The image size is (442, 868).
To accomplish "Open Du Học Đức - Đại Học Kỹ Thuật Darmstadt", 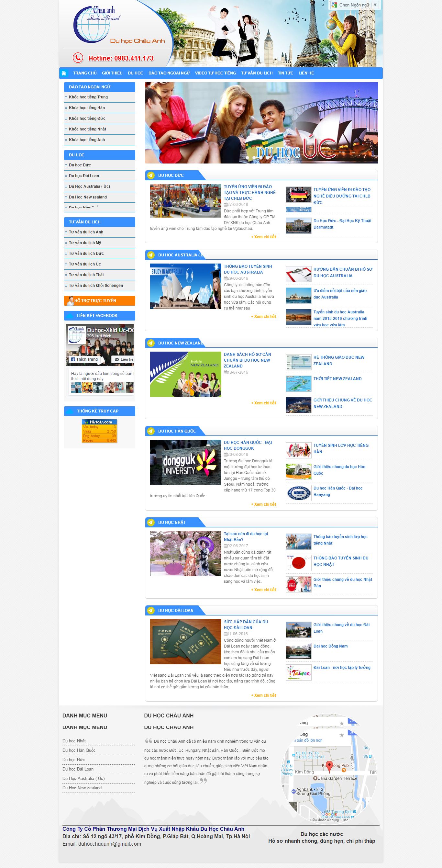I will pos(342,224).
